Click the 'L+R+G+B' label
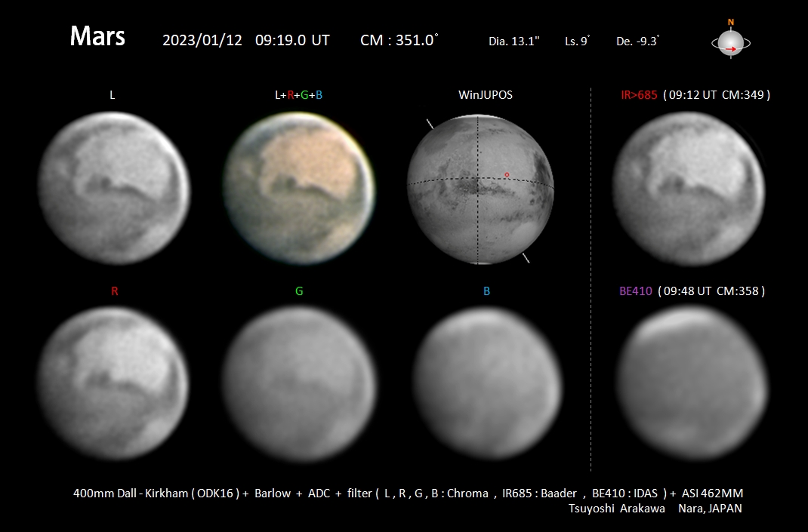The image size is (808, 532). (299, 95)
